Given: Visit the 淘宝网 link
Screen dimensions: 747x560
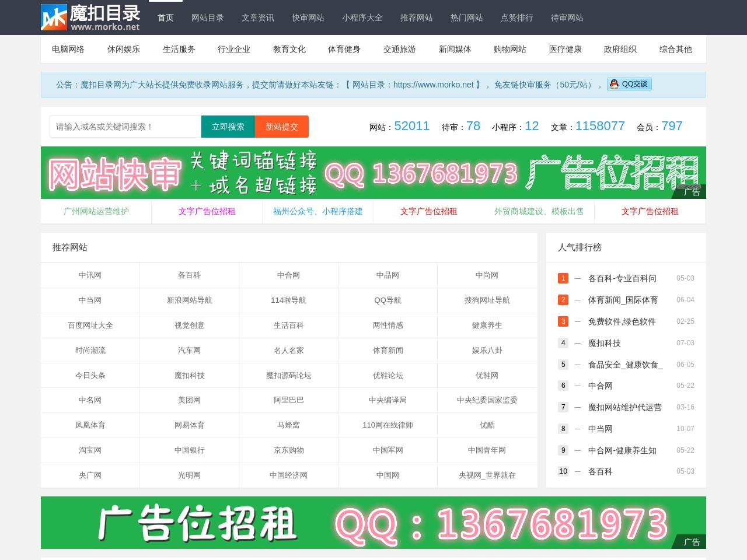Looking at the screenshot, I should coord(89,450).
